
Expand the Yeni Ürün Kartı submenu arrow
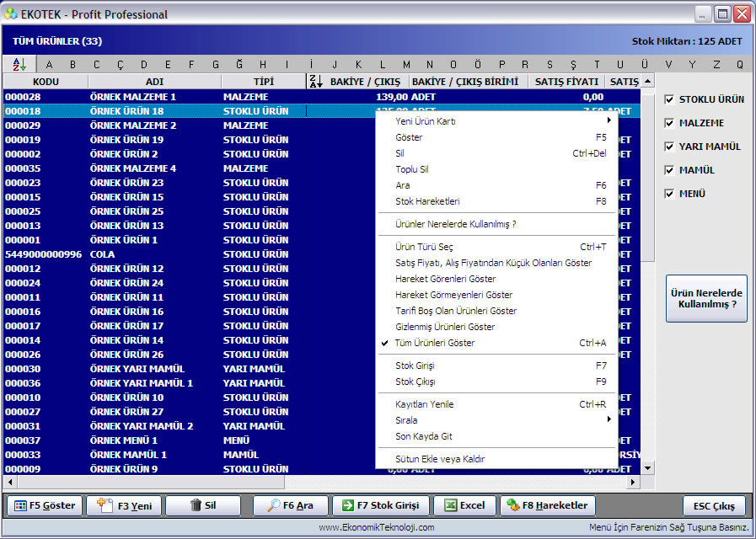(609, 120)
